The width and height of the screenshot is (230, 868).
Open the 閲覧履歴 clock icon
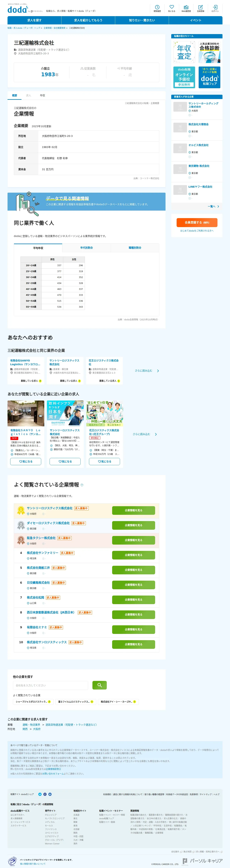click(157, 8)
